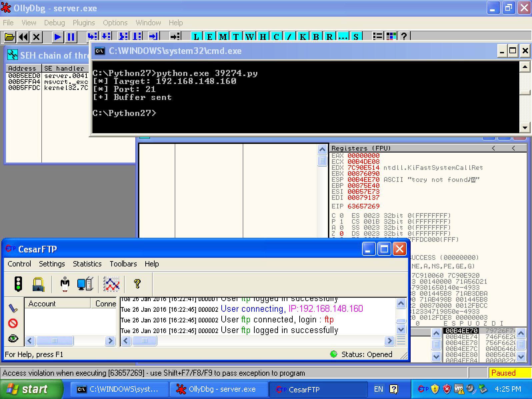This screenshot has height=399, width=532.
Task: Open OllyDbg Plugins menu
Action: point(84,23)
